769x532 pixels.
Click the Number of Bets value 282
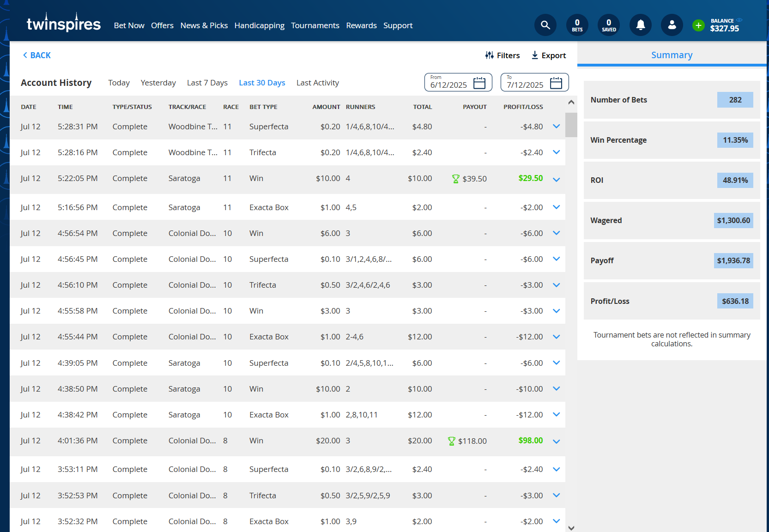point(735,100)
